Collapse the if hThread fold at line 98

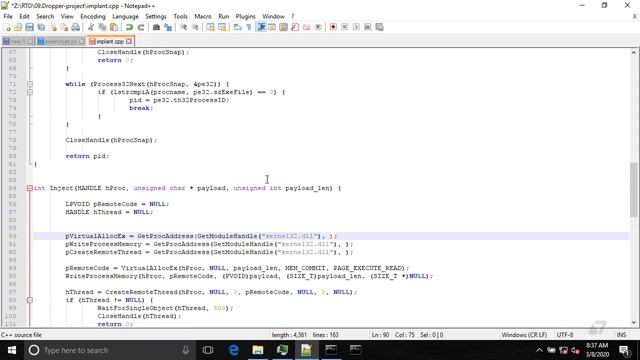(x=30, y=300)
